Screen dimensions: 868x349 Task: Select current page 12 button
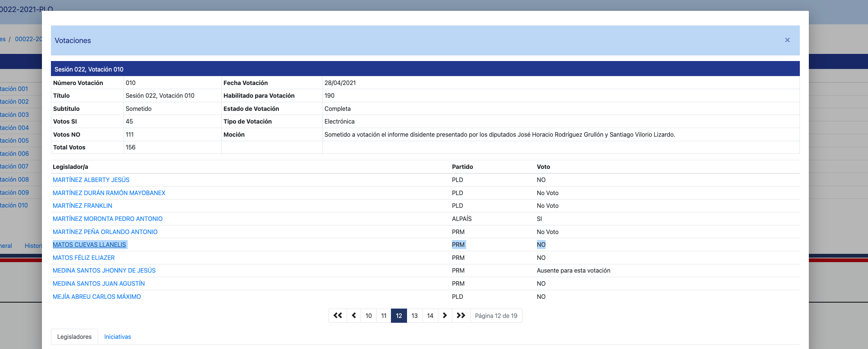pos(399,316)
